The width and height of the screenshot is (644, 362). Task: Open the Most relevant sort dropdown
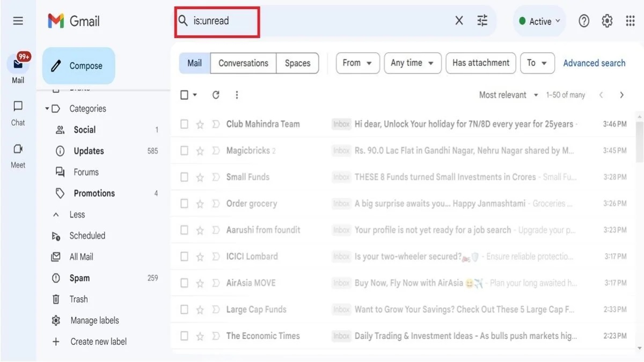tap(509, 95)
